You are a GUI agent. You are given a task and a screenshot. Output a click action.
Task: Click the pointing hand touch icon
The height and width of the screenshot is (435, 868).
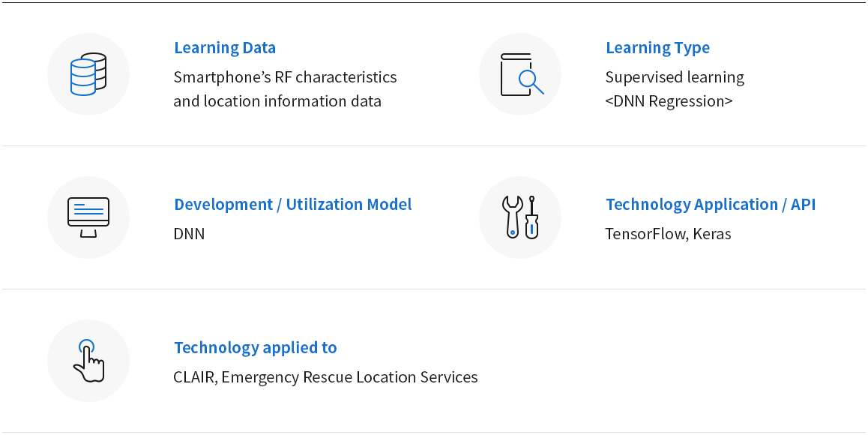pyautogui.click(x=89, y=361)
